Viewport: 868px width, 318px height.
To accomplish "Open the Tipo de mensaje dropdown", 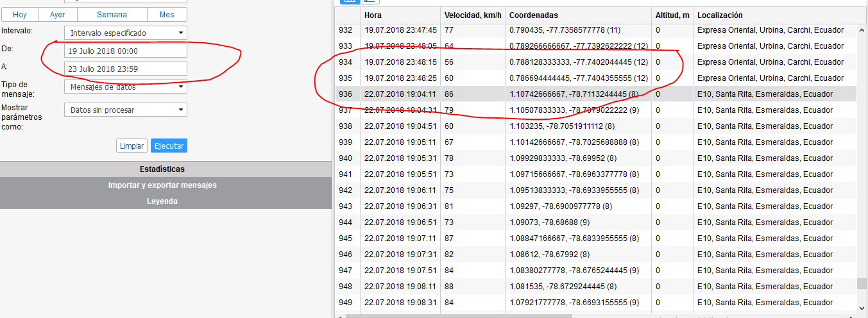I will pyautogui.click(x=126, y=87).
